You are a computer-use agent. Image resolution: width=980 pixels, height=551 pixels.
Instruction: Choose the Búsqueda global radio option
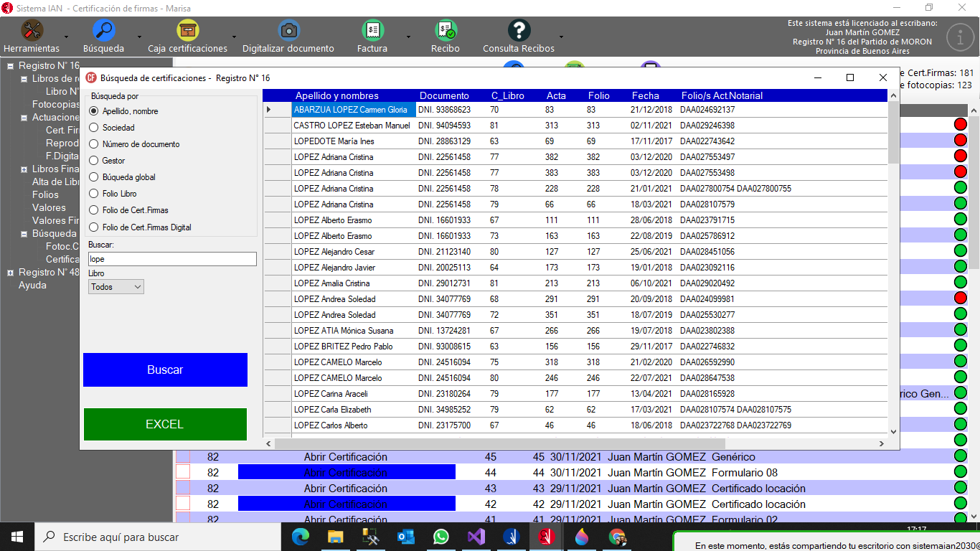pos(94,177)
